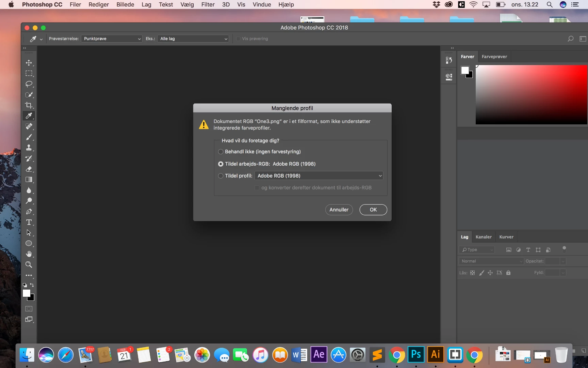Toggle 'Vis prøvering' checkbox
The width and height of the screenshot is (588, 368).
[x=238, y=39]
